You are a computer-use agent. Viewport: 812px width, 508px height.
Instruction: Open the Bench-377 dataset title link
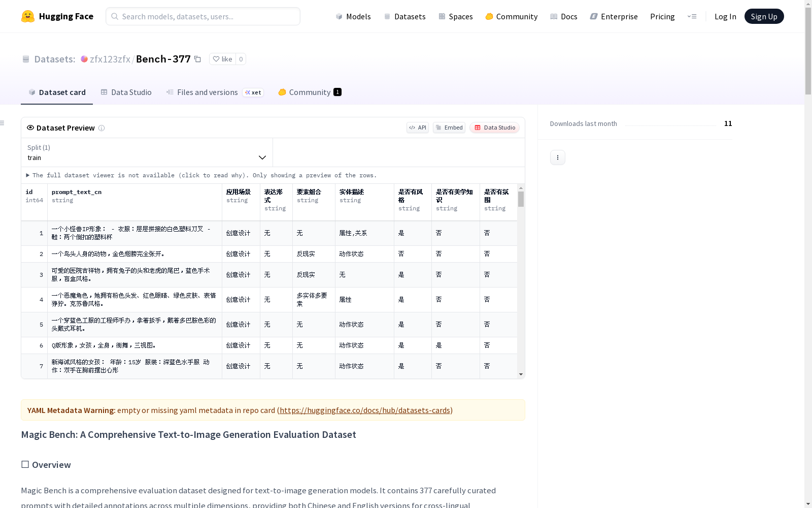coord(163,59)
